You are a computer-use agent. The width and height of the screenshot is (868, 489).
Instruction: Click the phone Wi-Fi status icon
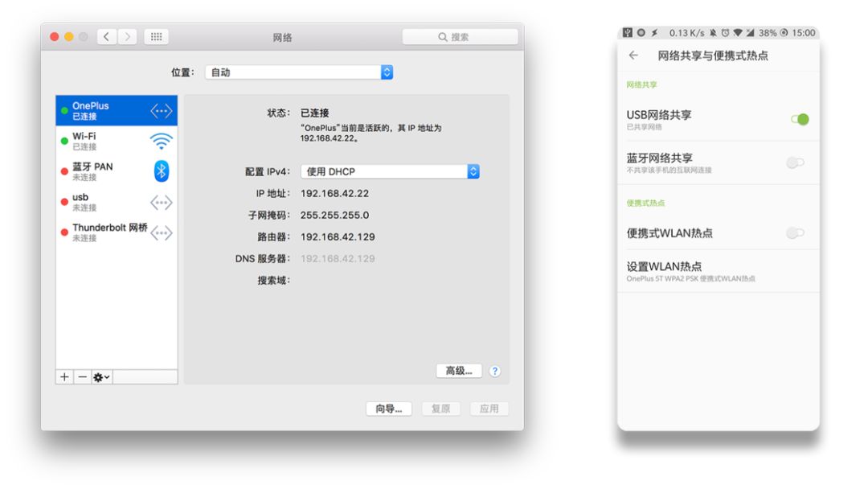coord(737,33)
